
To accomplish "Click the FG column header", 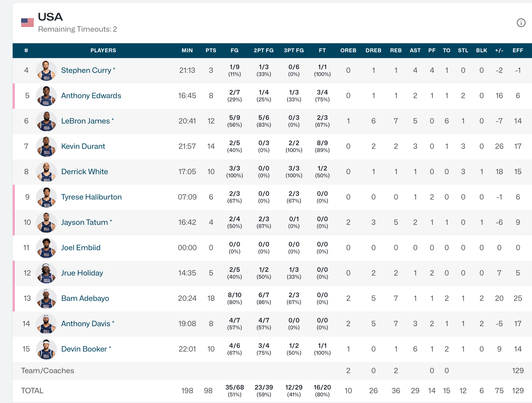I will click(234, 50).
